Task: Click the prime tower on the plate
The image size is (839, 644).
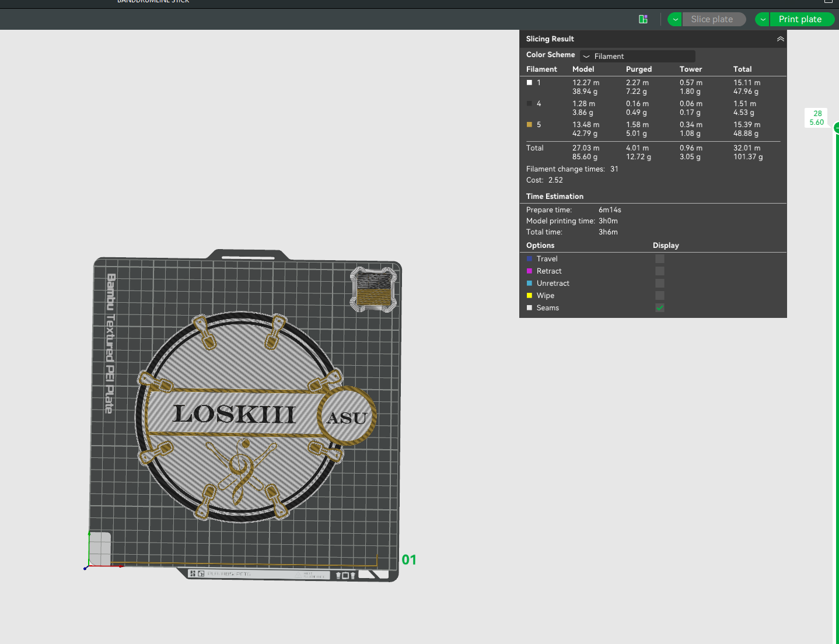Action: [x=374, y=289]
